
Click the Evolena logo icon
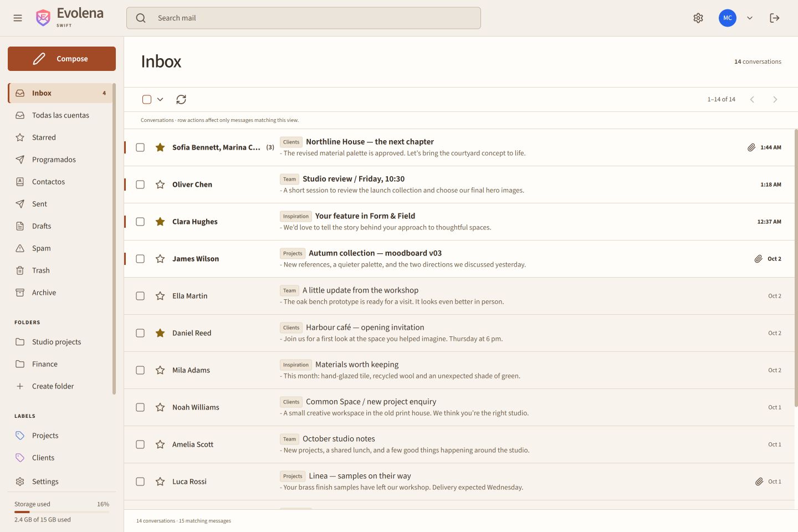click(x=43, y=18)
